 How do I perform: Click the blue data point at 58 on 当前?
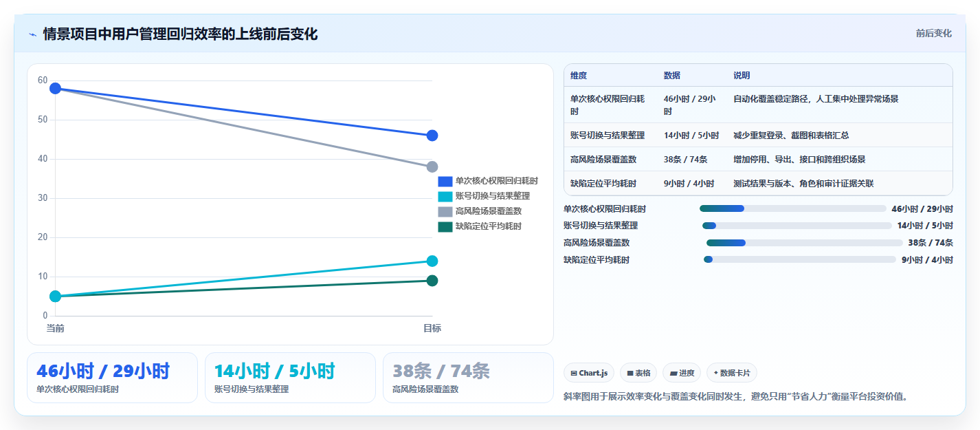click(x=56, y=88)
